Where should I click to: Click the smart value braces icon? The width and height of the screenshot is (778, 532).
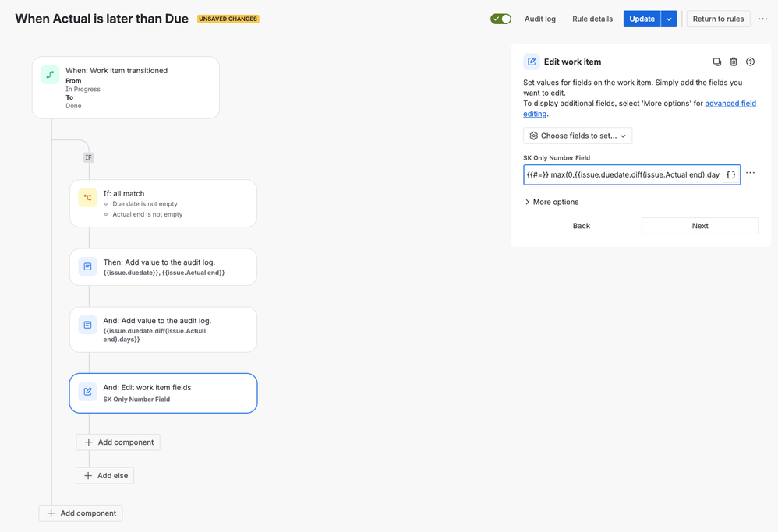730,174
